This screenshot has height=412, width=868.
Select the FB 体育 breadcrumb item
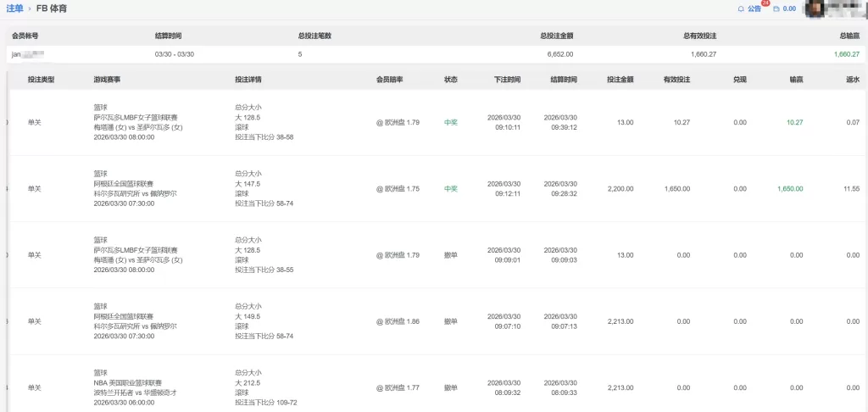[x=52, y=8]
